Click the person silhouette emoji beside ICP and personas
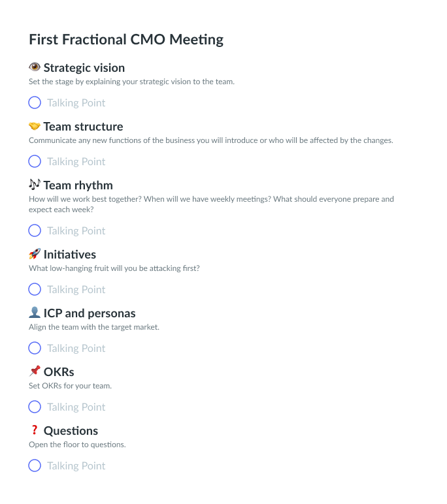The height and width of the screenshot is (504, 447). (x=35, y=313)
